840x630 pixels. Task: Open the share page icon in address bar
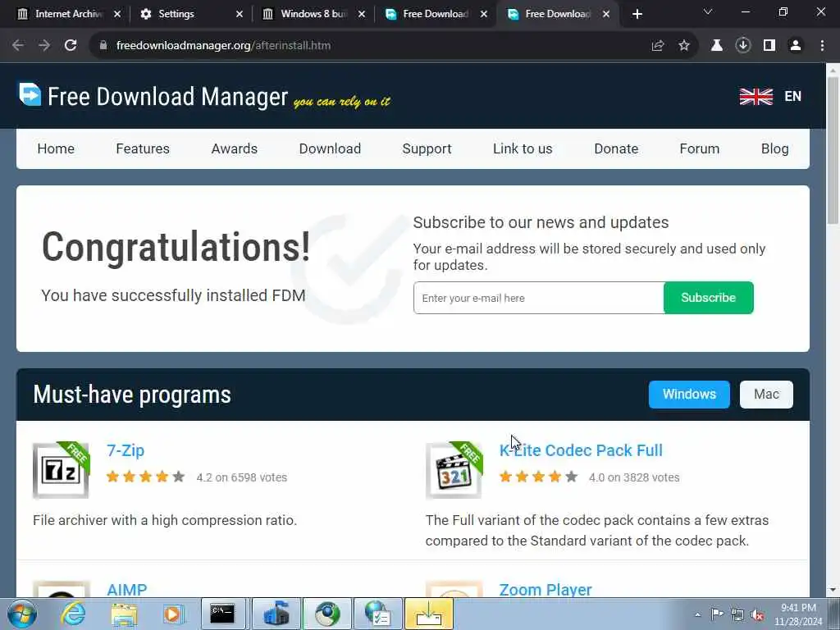658,46
